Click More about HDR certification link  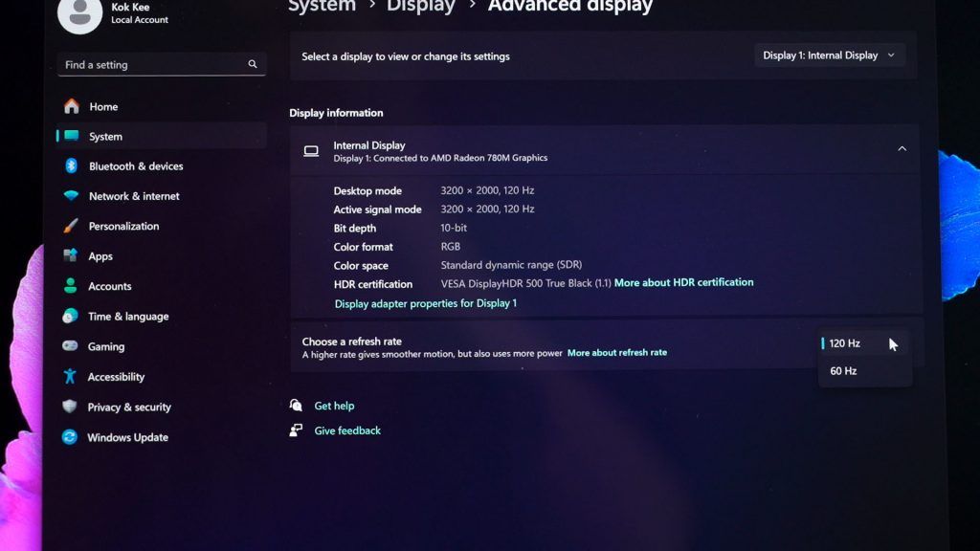tap(683, 282)
